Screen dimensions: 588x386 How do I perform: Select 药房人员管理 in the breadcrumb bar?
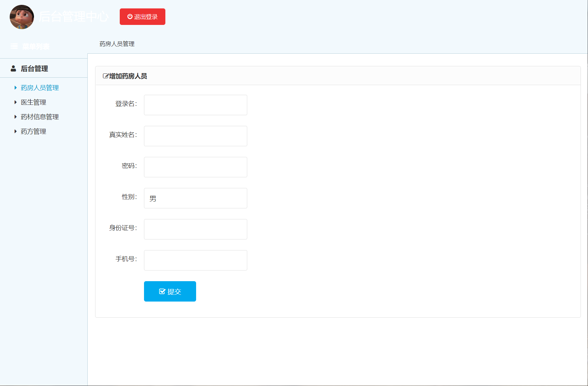[117, 44]
